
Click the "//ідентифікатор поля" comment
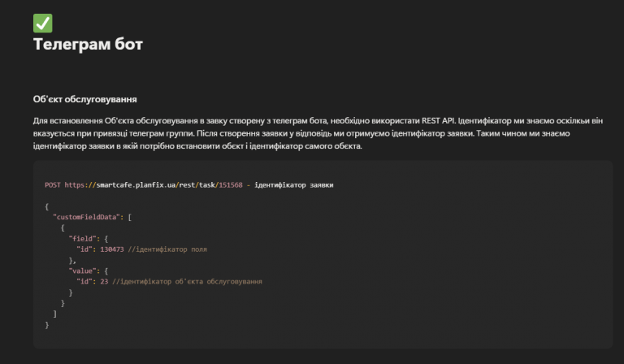[x=167, y=249]
